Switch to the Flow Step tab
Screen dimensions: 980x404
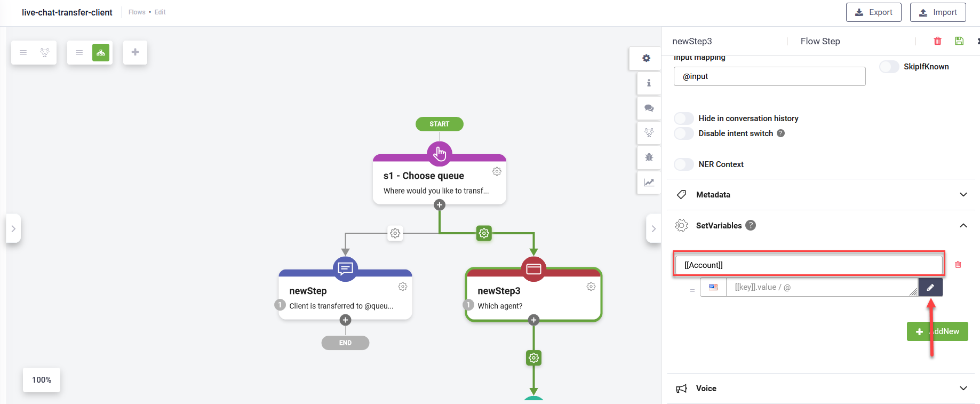(820, 41)
